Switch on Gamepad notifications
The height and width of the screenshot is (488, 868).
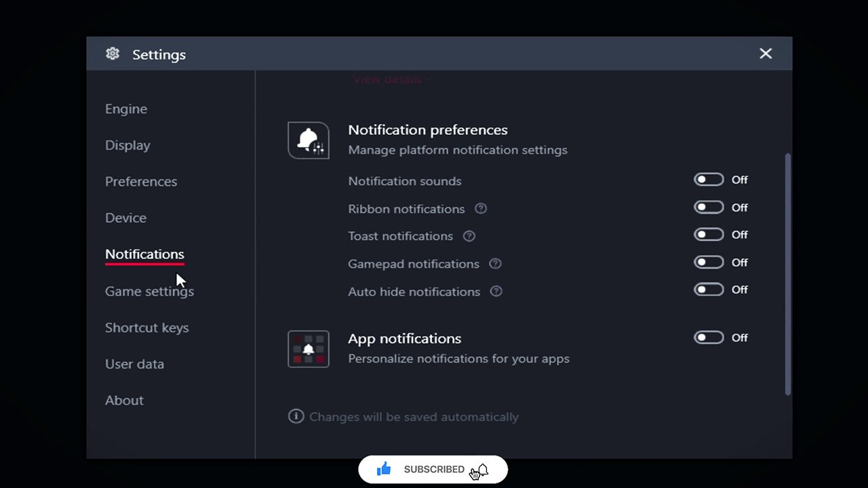coord(709,262)
